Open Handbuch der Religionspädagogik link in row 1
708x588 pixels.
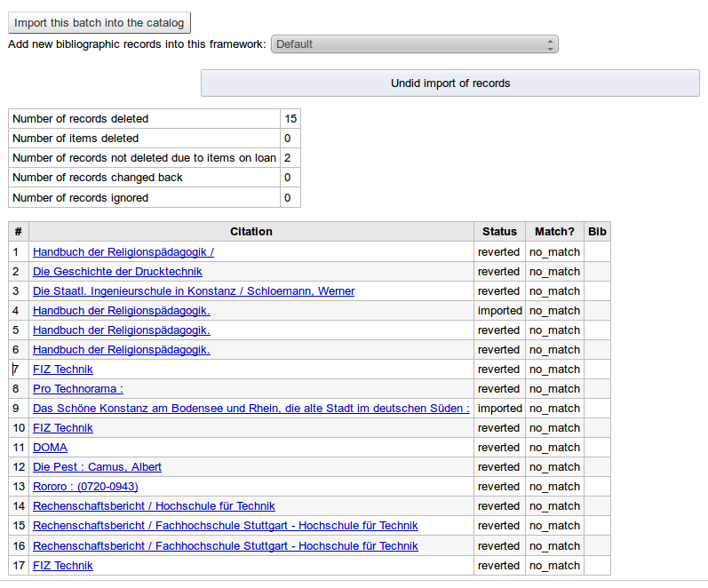(x=123, y=252)
